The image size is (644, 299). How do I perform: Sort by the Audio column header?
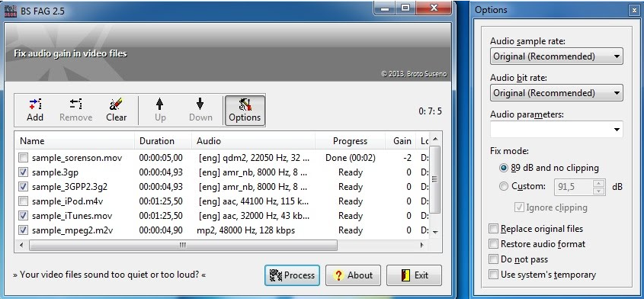click(254, 140)
